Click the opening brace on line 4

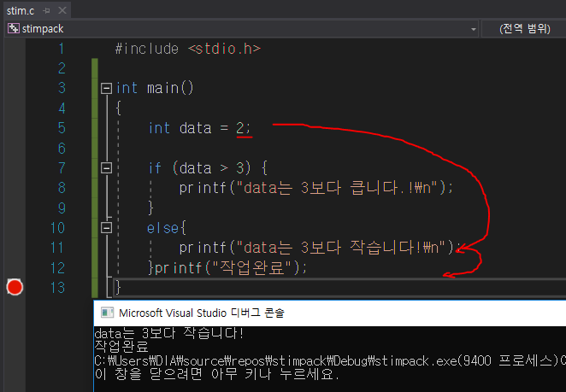click(x=118, y=108)
